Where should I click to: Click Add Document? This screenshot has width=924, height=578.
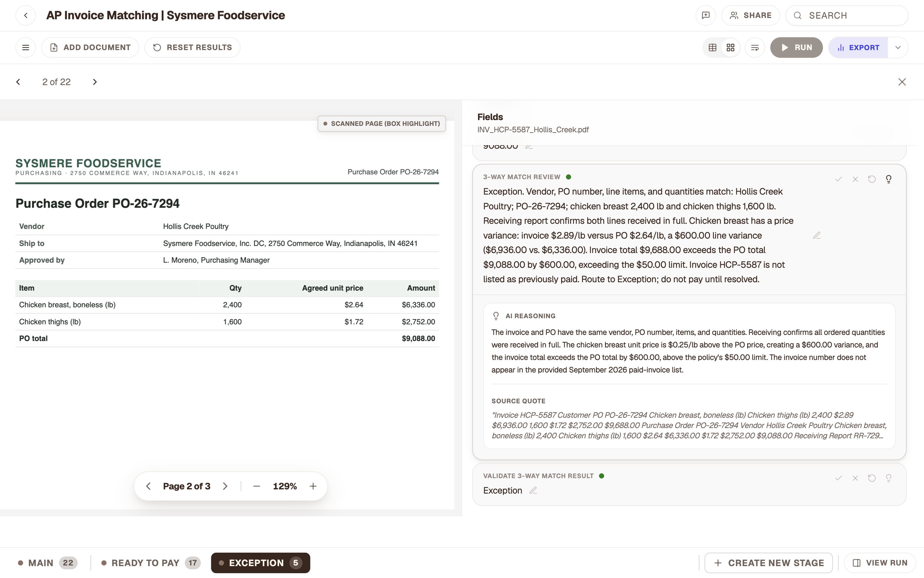pos(90,48)
